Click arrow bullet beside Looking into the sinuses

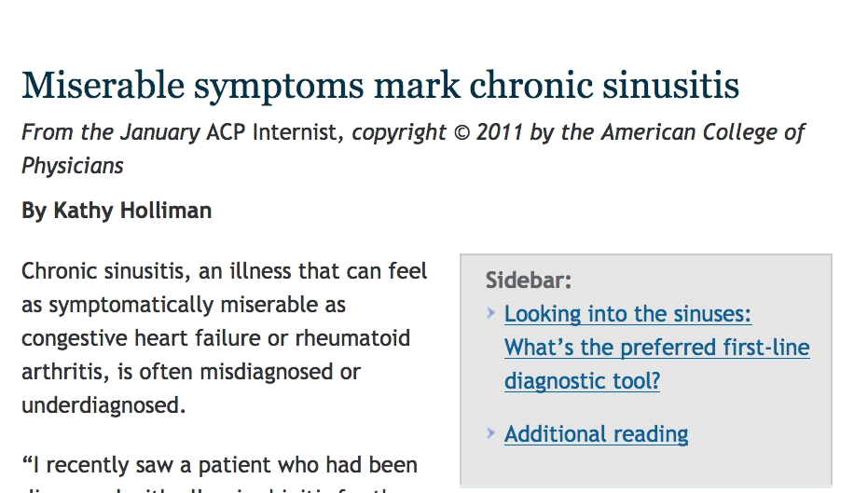[491, 313]
